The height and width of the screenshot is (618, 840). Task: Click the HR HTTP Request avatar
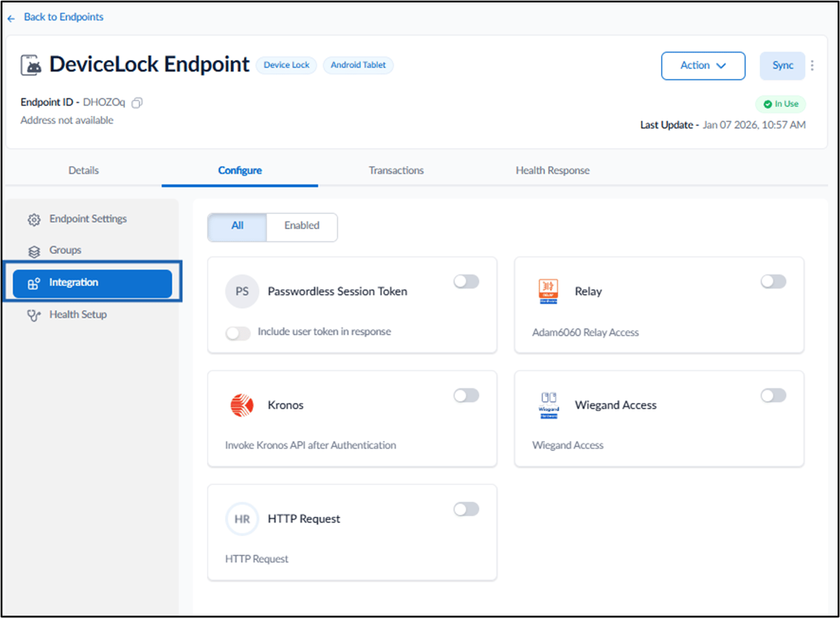click(x=242, y=519)
